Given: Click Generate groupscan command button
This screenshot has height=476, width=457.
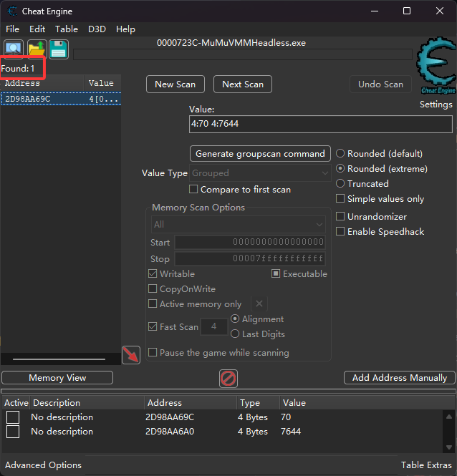Looking at the screenshot, I should 260,154.
